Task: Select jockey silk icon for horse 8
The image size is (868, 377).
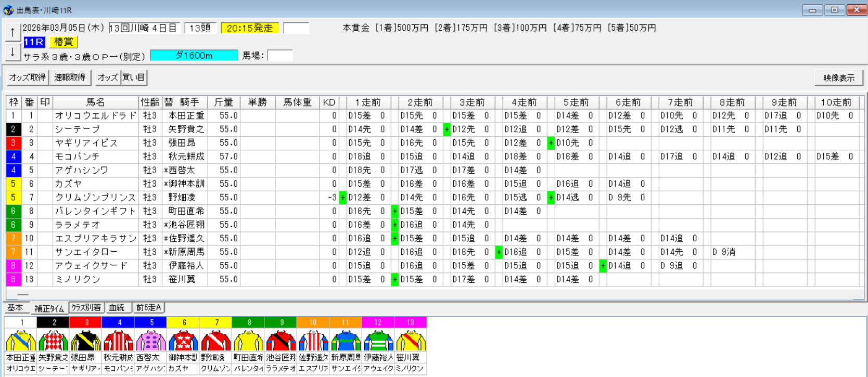Action: tap(248, 341)
